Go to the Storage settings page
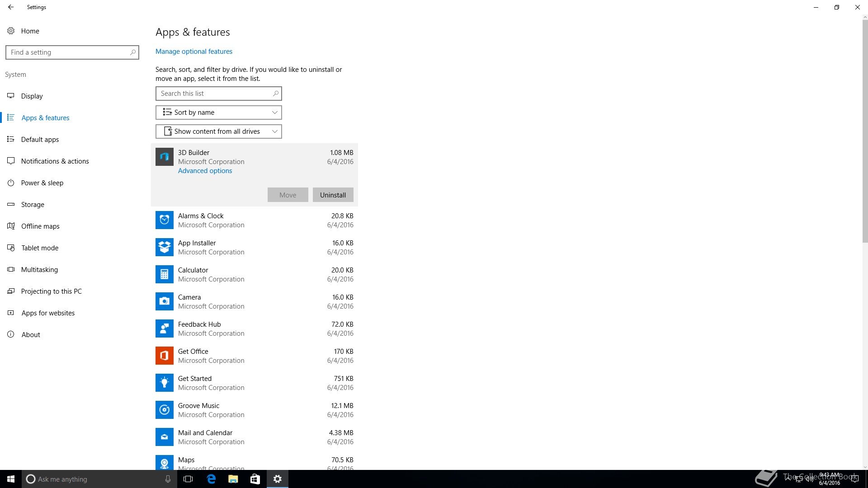The width and height of the screenshot is (868, 488). coord(33,205)
